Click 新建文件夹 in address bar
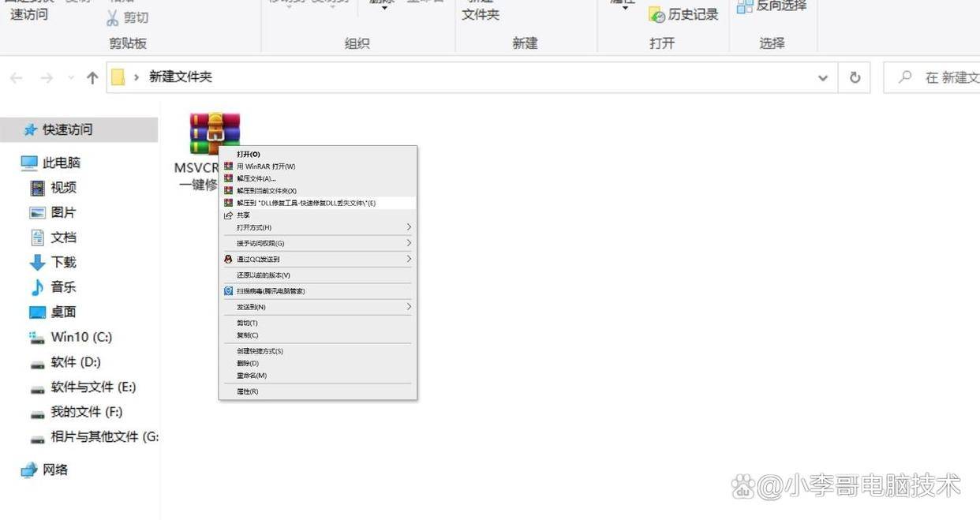The width and height of the screenshot is (980, 520). click(181, 77)
